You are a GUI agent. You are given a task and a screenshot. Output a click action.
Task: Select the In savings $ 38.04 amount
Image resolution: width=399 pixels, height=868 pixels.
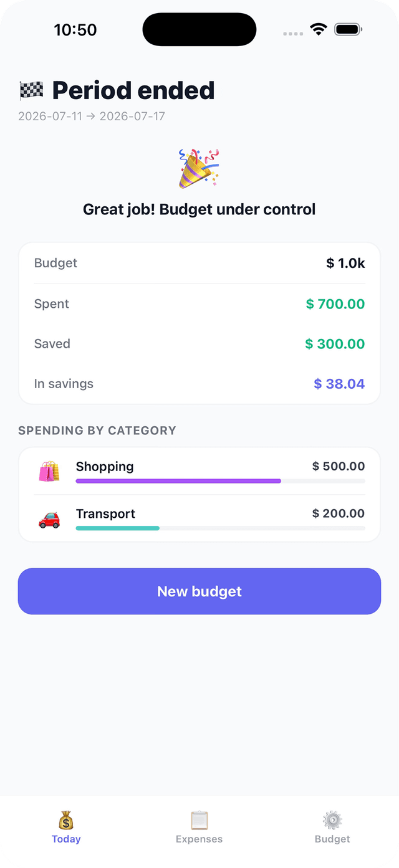[339, 384]
